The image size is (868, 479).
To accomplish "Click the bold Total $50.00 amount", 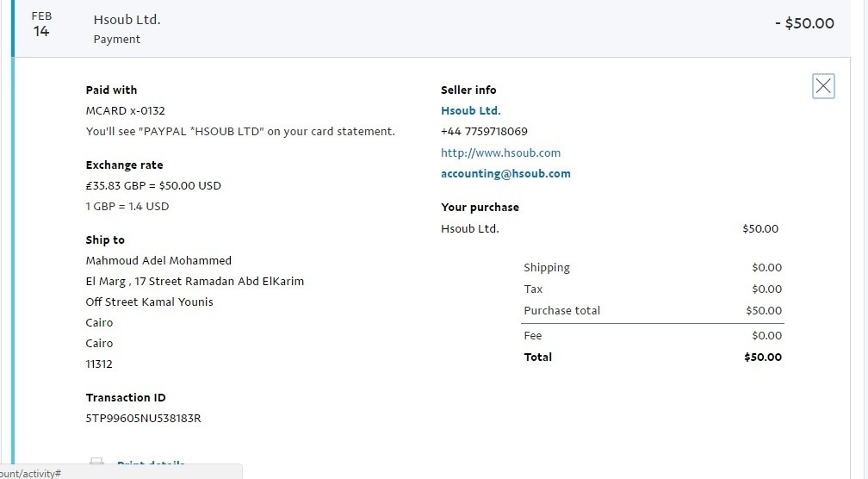I will 763,358.
